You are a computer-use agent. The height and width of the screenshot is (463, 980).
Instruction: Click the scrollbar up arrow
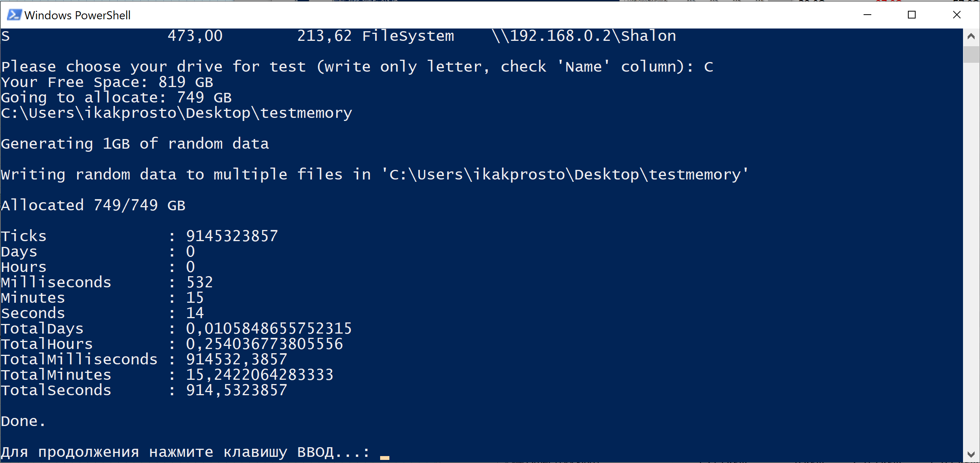click(971, 37)
